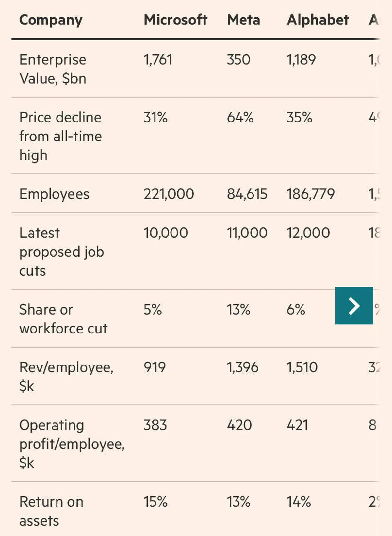Click Price decline from all-time high label
392x536 pixels.
(60, 136)
